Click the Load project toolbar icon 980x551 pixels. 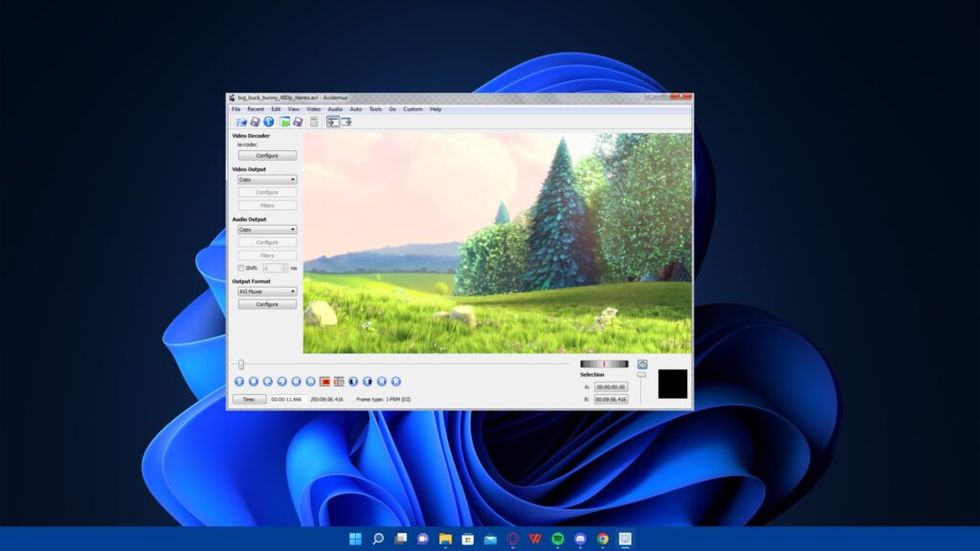[284, 121]
